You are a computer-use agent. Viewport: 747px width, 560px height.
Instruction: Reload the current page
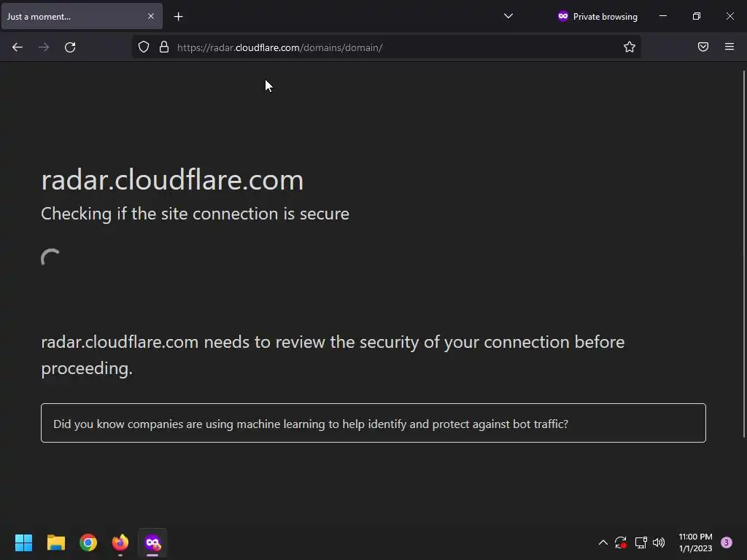(x=70, y=47)
